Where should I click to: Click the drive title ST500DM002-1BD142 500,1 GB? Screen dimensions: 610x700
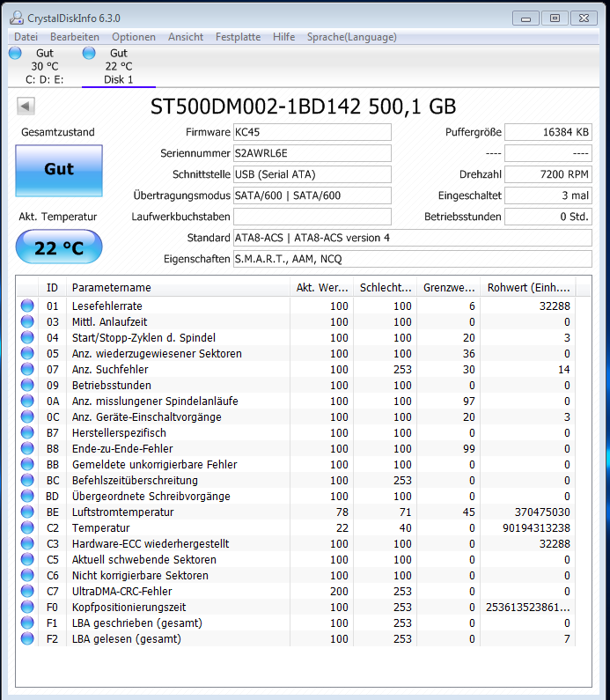(x=304, y=107)
